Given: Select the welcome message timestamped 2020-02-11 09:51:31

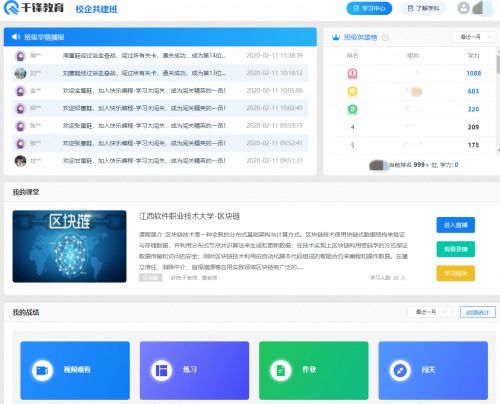Looking at the screenshot, I should point(160,161).
